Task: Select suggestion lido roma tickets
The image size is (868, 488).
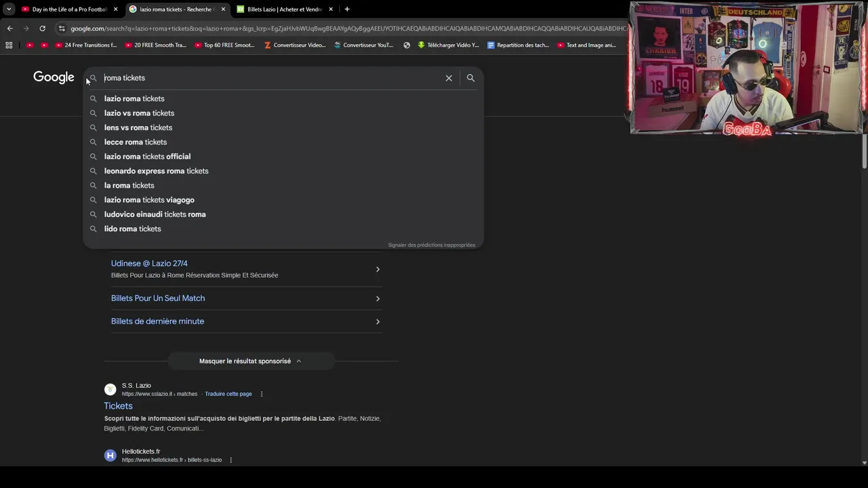Action: [x=283, y=229]
